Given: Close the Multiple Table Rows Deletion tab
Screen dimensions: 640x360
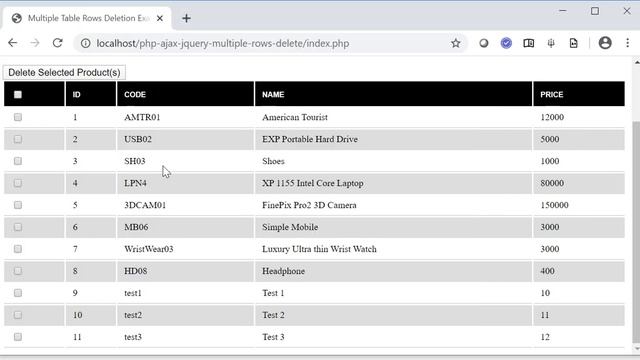Looking at the screenshot, I should click(160, 18).
